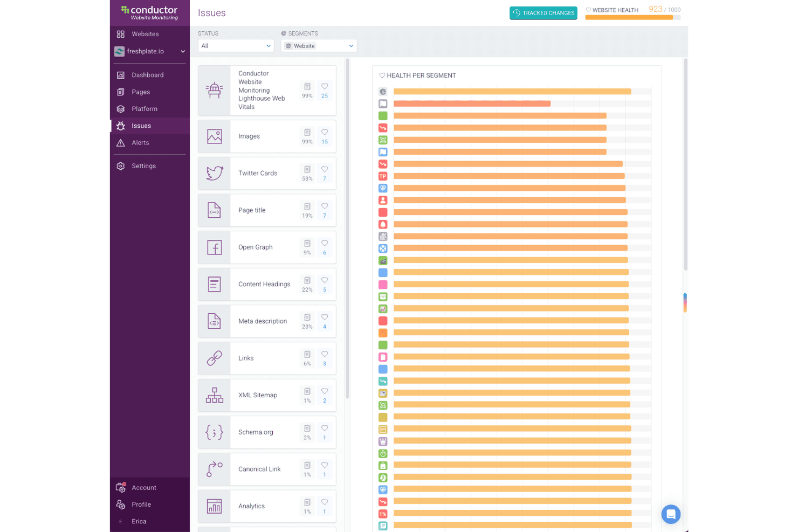Click the Profile icon in sidebar
The image size is (798, 532).
coord(121,505)
